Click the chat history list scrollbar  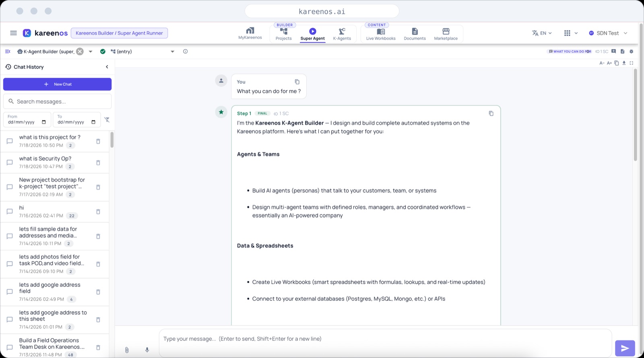[112, 140]
